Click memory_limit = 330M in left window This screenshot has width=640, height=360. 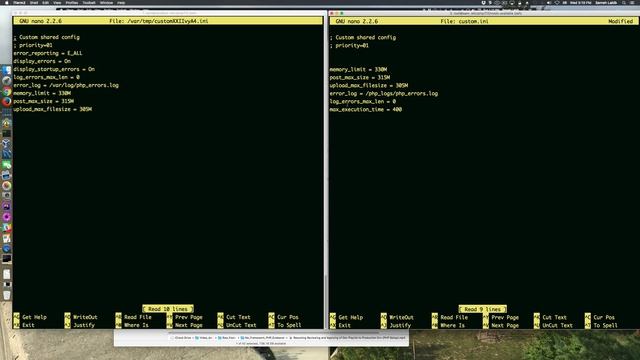click(x=42, y=93)
